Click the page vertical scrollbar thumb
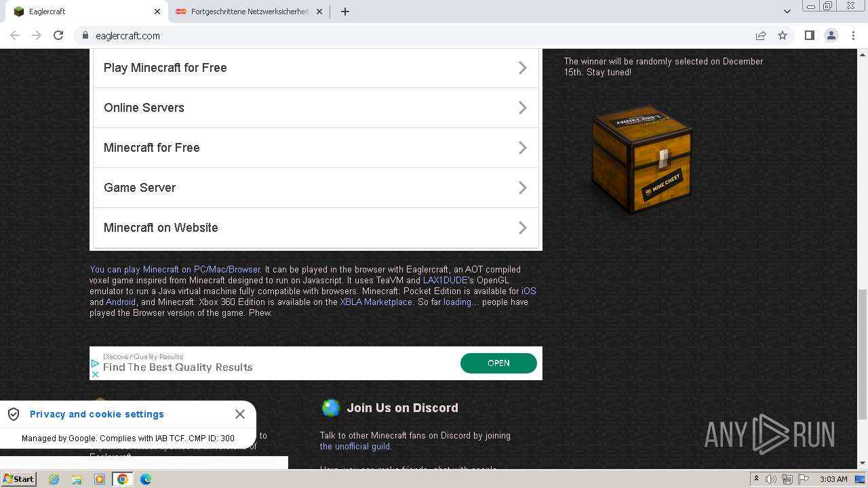Image resolution: width=868 pixels, height=488 pixels. point(862,354)
